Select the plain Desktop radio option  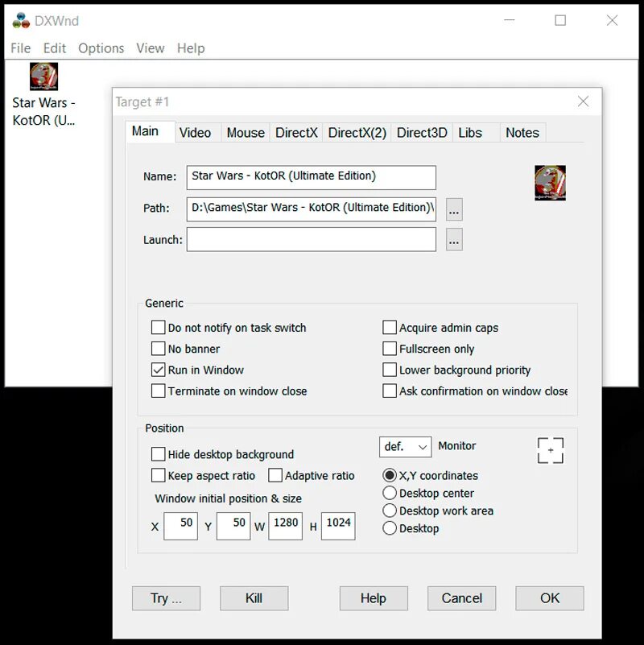pos(390,528)
